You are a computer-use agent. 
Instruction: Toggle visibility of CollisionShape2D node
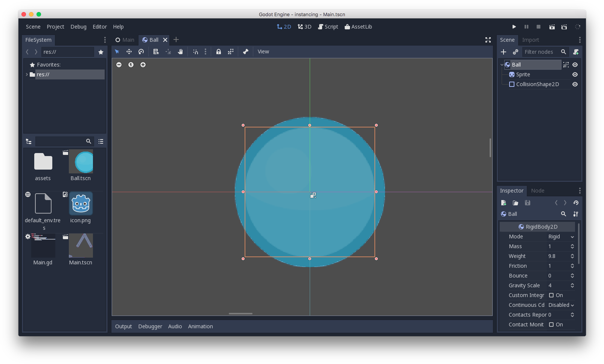click(575, 84)
